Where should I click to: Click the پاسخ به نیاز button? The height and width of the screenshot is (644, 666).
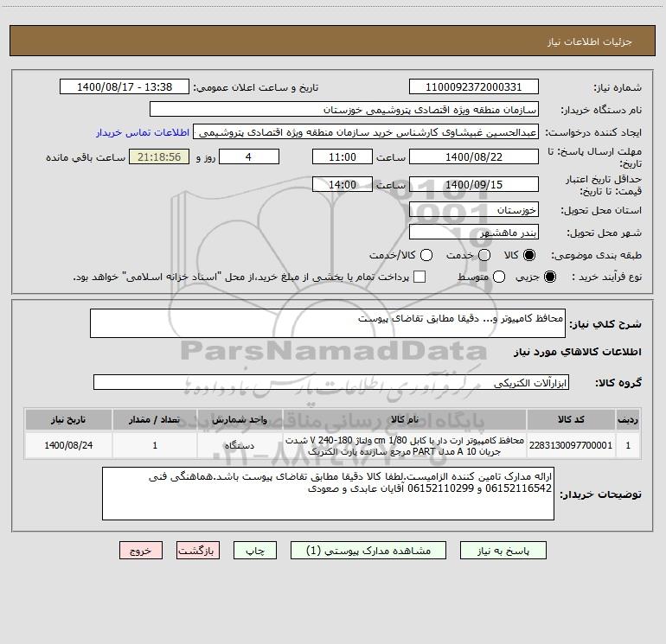(503, 551)
